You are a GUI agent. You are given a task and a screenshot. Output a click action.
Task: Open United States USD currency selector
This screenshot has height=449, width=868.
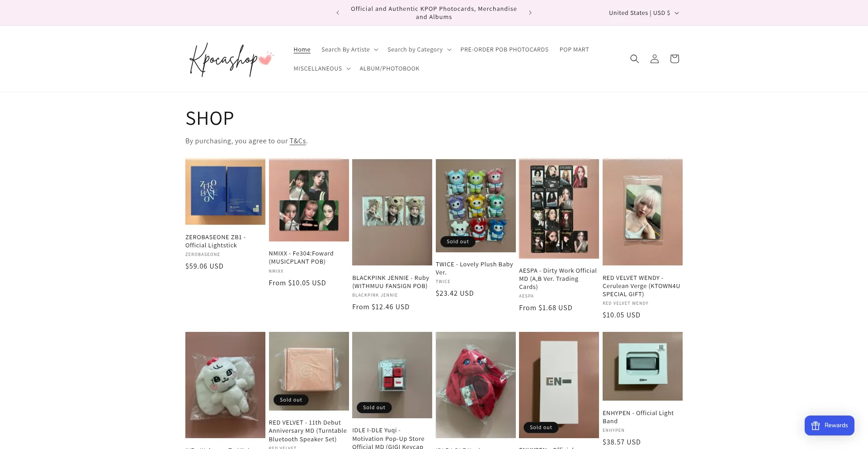[644, 13]
